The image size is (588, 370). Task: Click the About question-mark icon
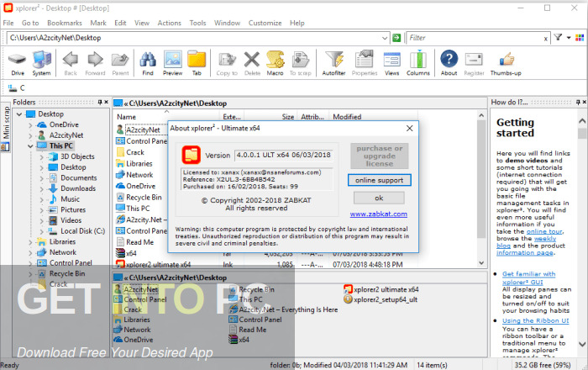coord(449,63)
